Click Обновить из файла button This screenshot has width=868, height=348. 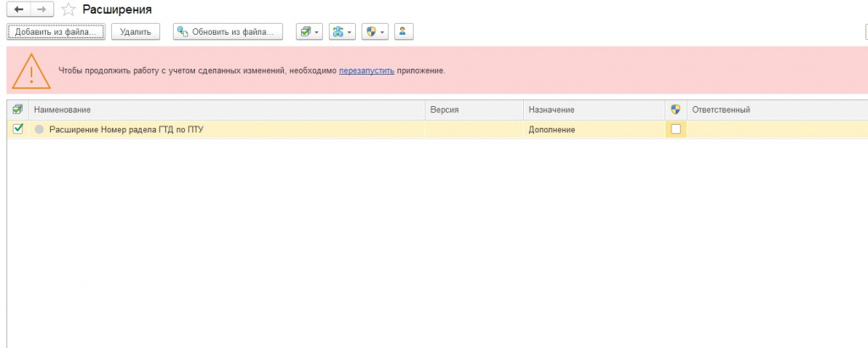(228, 31)
